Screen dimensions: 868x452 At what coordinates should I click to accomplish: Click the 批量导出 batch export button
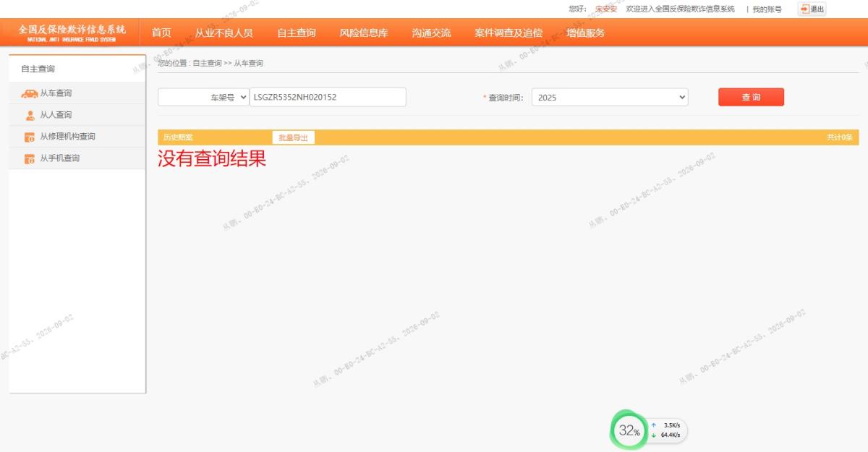click(x=293, y=137)
